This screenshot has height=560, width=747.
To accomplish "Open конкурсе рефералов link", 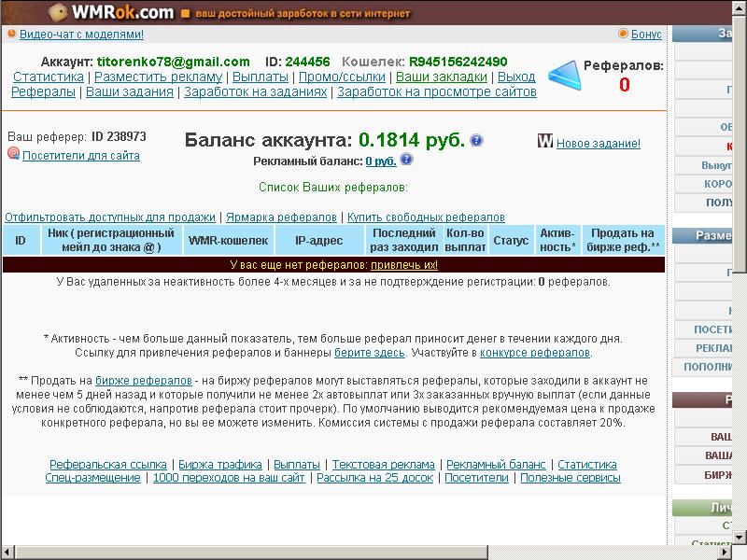I will (534, 353).
